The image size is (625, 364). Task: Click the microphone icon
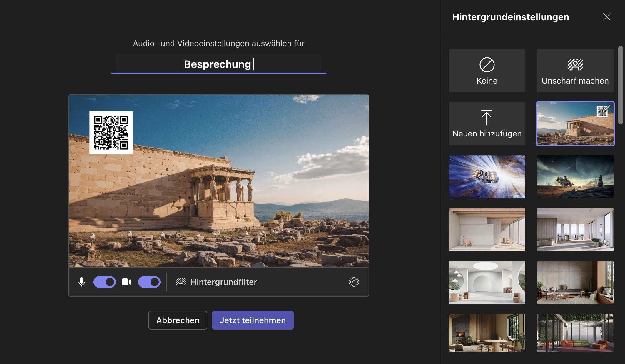pos(82,282)
